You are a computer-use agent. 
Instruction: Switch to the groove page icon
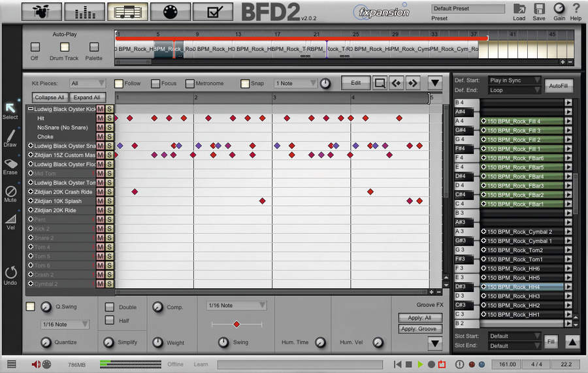tap(127, 12)
